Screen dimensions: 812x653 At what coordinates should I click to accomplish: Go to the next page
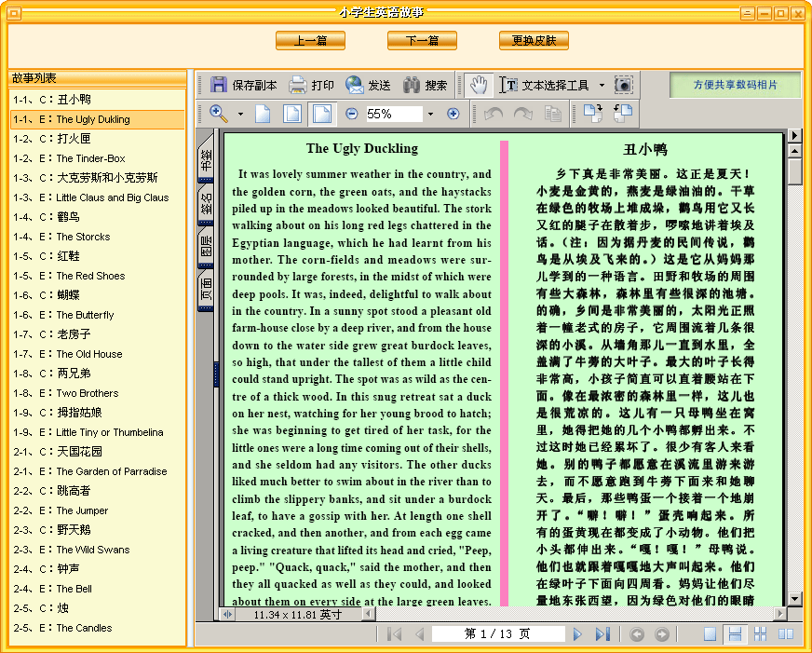578,633
